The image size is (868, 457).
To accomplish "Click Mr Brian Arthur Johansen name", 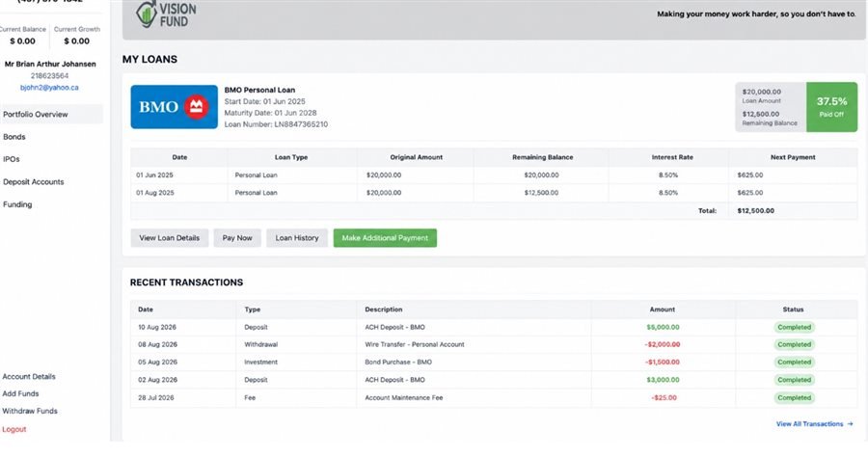I will point(50,65).
